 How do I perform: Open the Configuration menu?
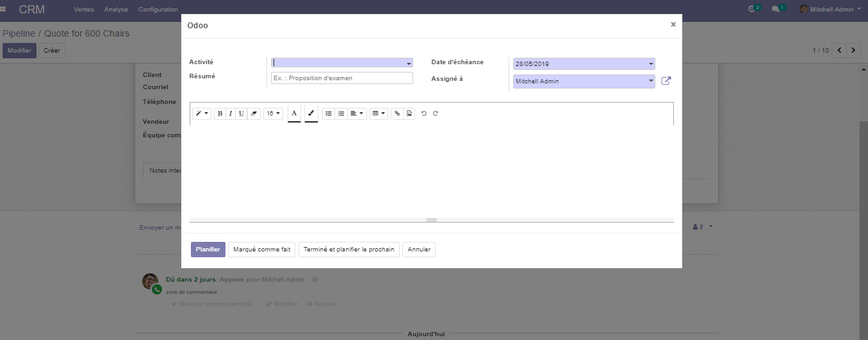(x=158, y=10)
